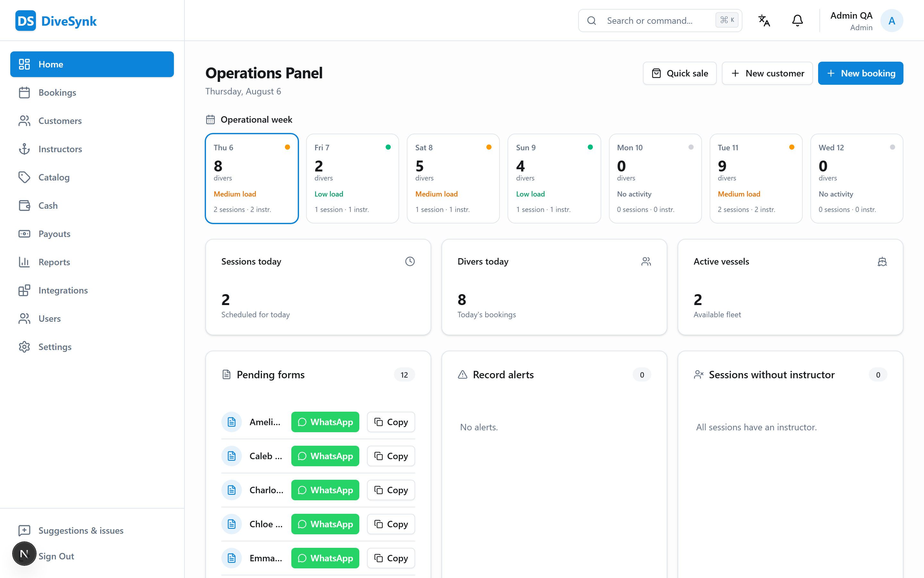Click the Divers today people icon
The image size is (924, 578).
point(646,261)
